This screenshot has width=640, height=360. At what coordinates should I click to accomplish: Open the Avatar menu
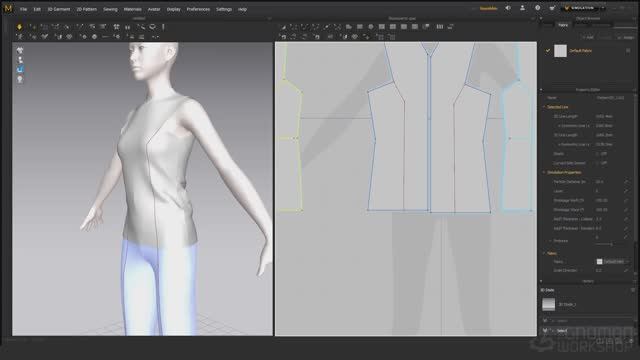pos(153,9)
